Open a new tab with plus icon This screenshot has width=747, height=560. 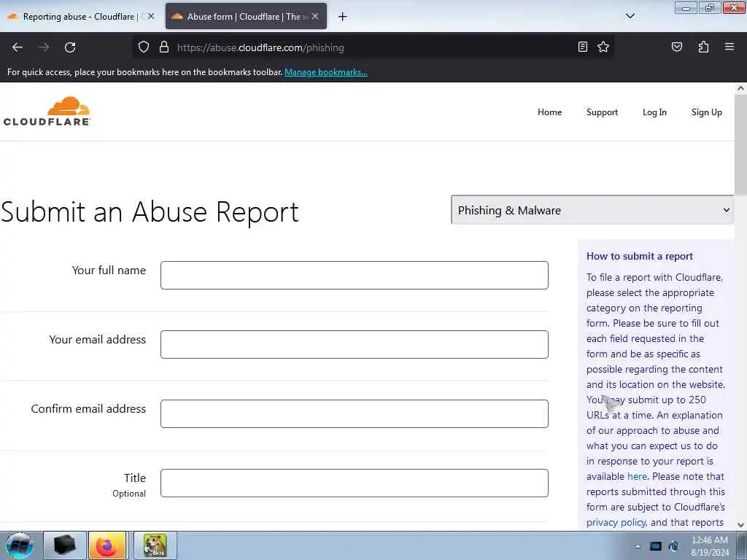[x=342, y=17]
